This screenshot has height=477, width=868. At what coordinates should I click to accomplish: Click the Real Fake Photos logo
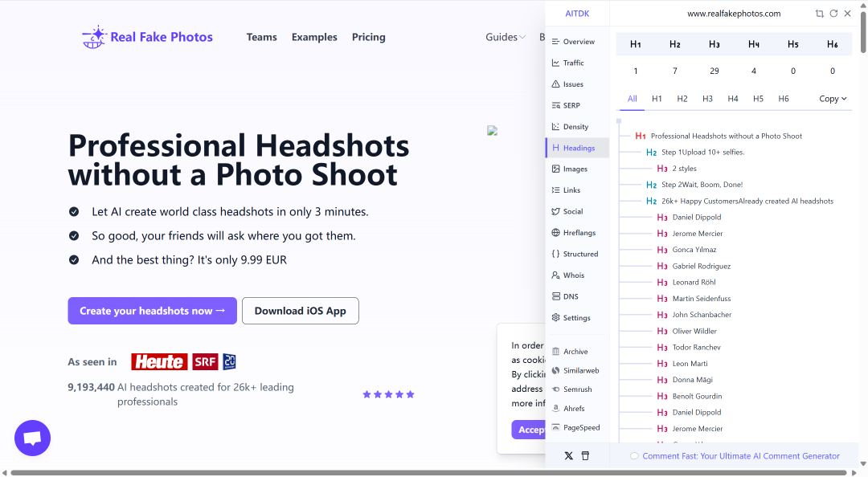pyautogui.click(x=148, y=37)
